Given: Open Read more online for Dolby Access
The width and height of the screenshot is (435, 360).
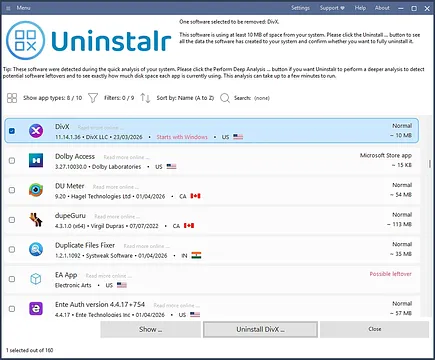Looking at the screenshot, I should click(x=126, y=157).
